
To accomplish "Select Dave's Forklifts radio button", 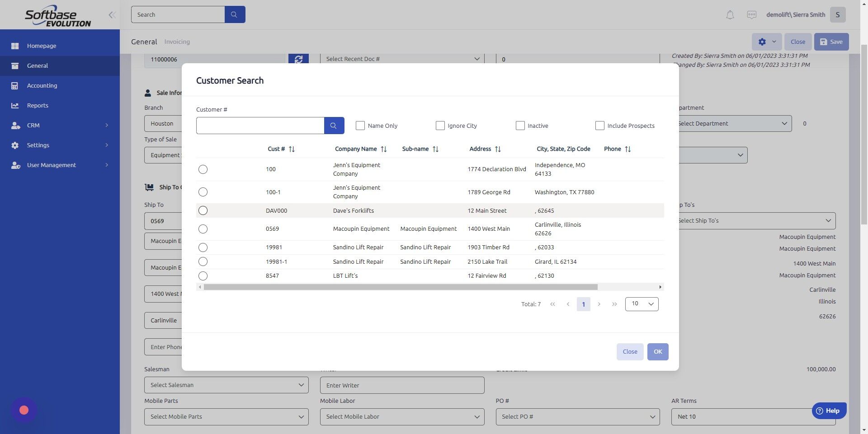I will (203, 210).
